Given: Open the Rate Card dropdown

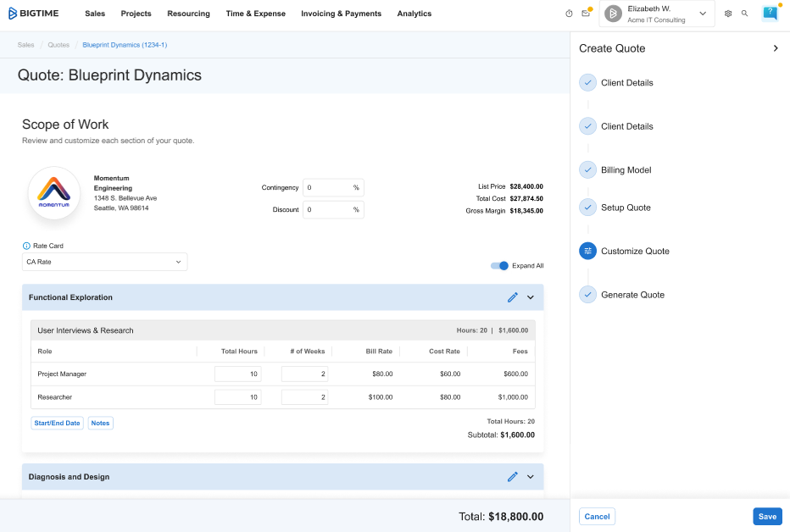Looking at the screenshot, I should coord(104,262).
